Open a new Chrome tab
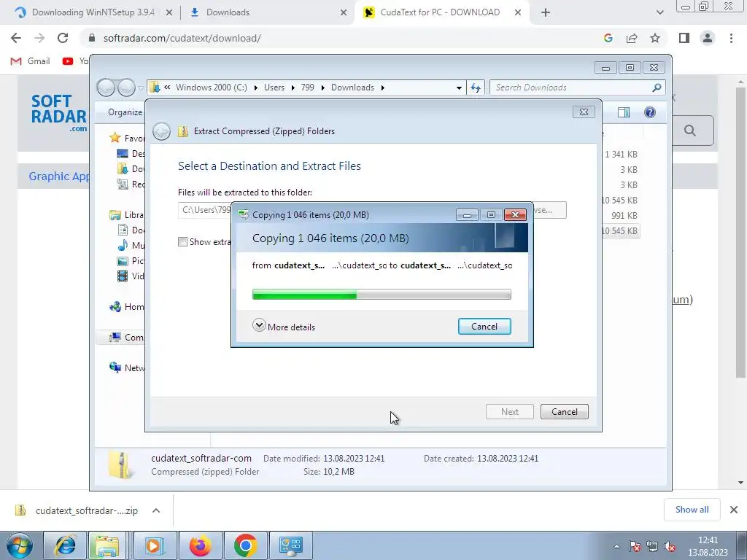Viewport: 747px width, 560px height. pyautogui.click(x=546, y=12)
